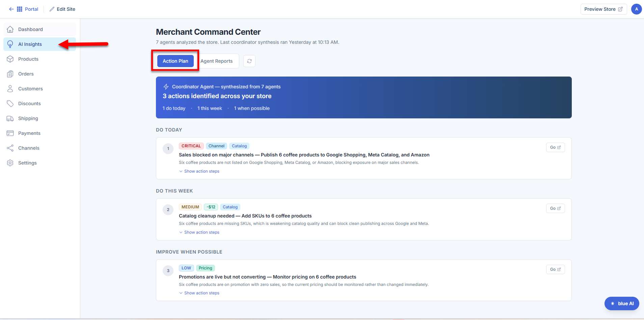
Task: Go to Products in the sidebar
Action: click(x=40, y=59)
